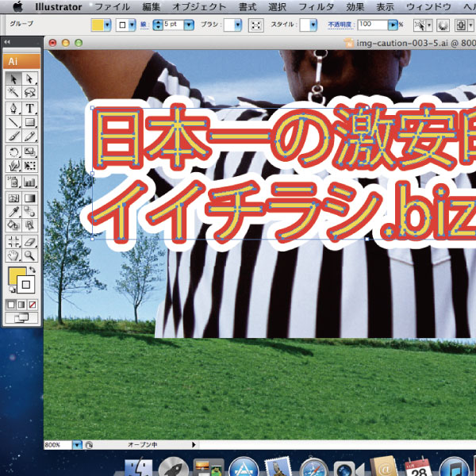
Task: Swap fill and stroke colors
Action: point(33,270)
